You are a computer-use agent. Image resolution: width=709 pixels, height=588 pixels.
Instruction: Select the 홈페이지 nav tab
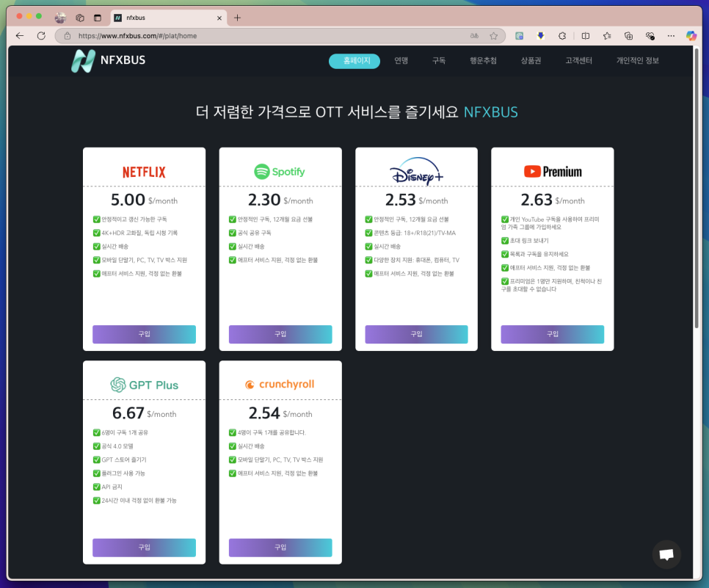tap(354, 61)
